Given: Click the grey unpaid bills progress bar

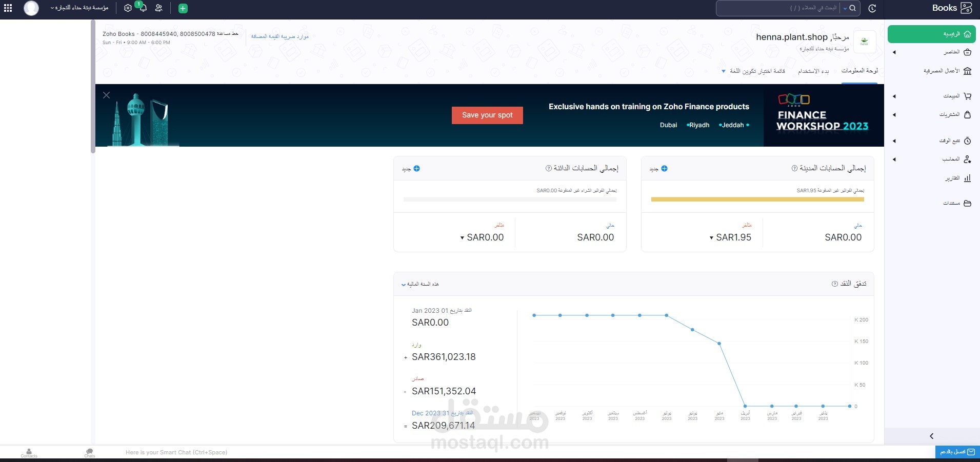Looking at the screenshot, I should (x=510, y=199).
